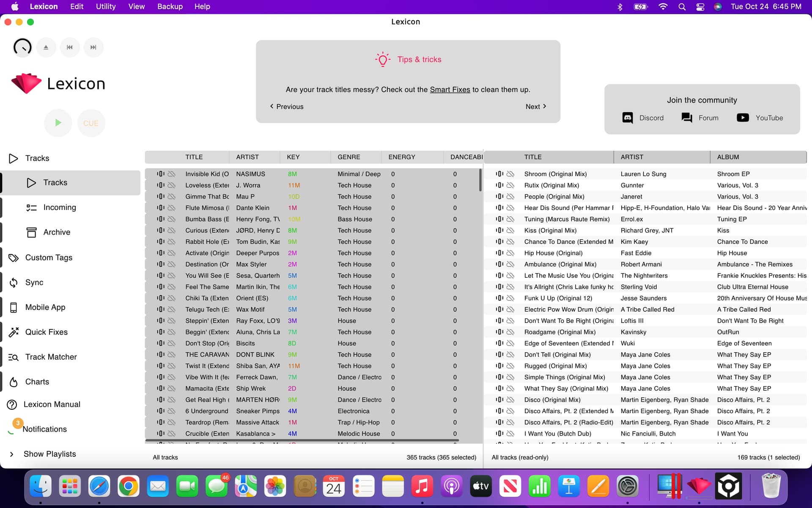Open the Quick Fixes sidebar section
This screenshot has width=812, height=508.
click(46, 332)
